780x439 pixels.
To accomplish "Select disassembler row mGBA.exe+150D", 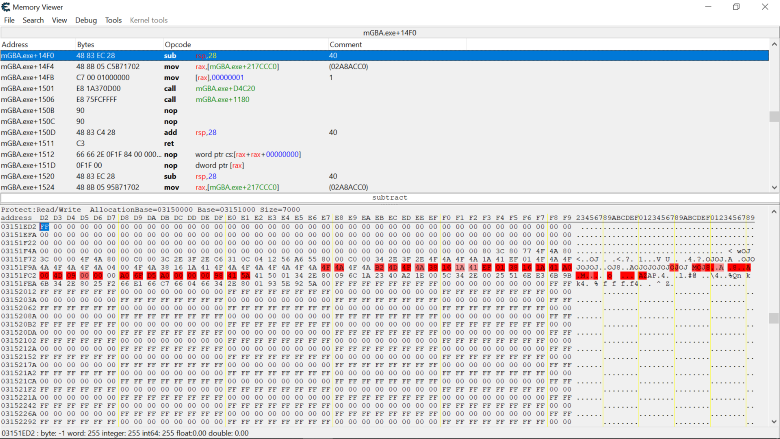I will click(385, 132).
